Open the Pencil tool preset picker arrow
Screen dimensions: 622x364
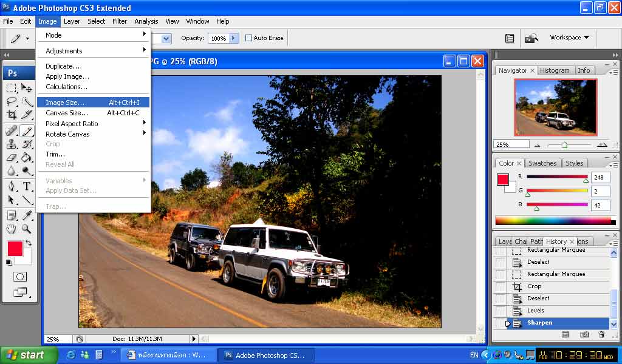27,38
